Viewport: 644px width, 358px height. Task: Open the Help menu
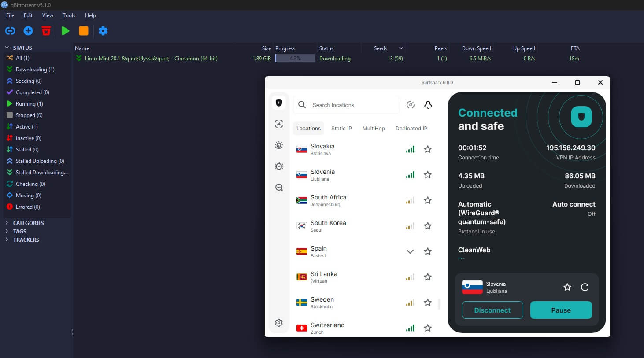click(90, 15)
